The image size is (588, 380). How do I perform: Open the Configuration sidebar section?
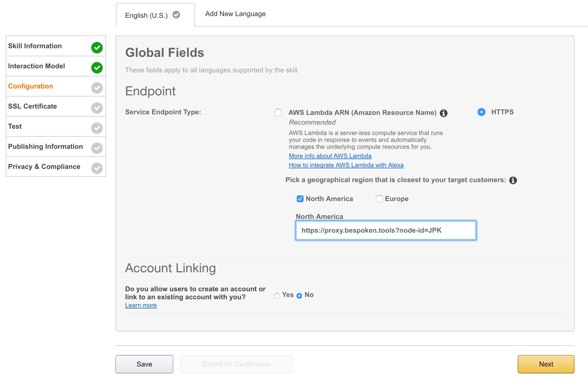[x=30, y=86]
